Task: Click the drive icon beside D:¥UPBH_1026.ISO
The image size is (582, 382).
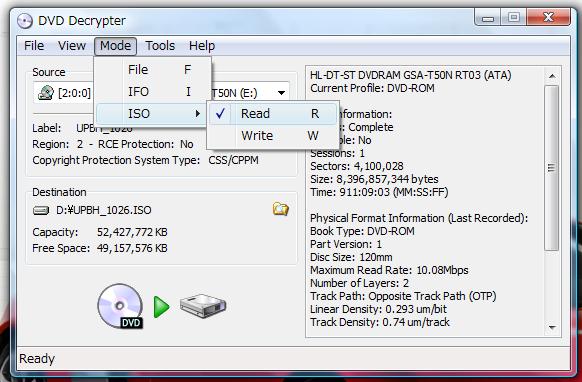Action: [41, 210]
